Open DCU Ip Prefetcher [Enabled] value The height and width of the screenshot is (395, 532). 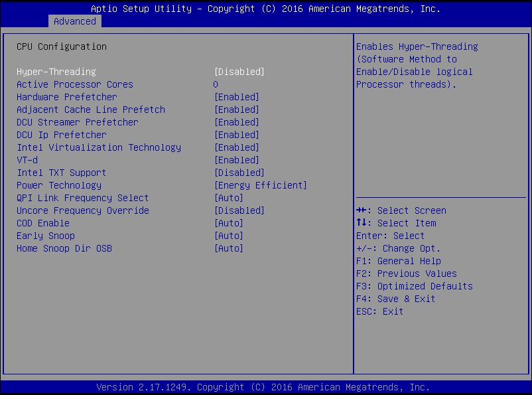237,135
